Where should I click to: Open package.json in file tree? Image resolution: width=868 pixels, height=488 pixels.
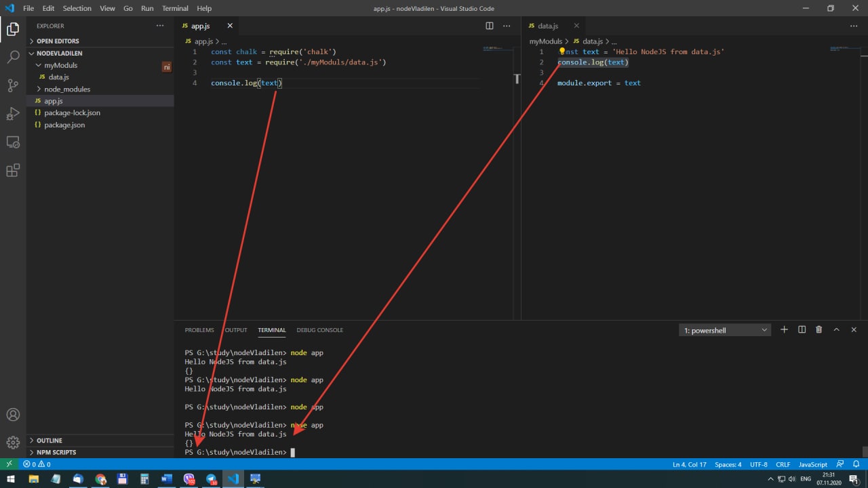coord(100,125)
